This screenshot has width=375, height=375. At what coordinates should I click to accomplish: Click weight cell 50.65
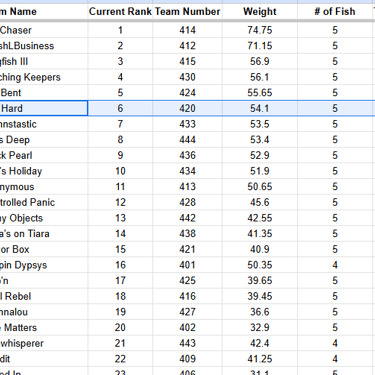260,187
